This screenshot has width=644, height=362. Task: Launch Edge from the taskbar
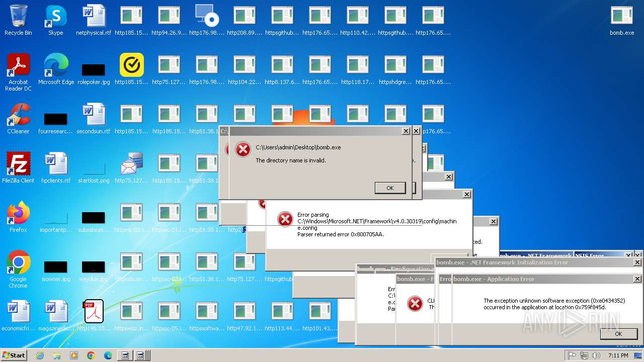pyautogui.click(x=108, y=355)
